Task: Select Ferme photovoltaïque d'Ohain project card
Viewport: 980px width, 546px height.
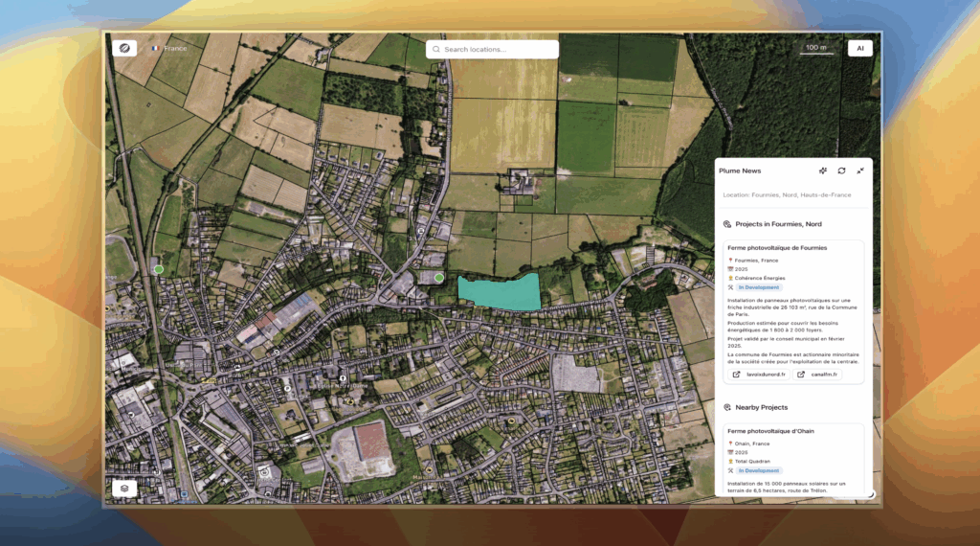Action: [x=793, y=460]
